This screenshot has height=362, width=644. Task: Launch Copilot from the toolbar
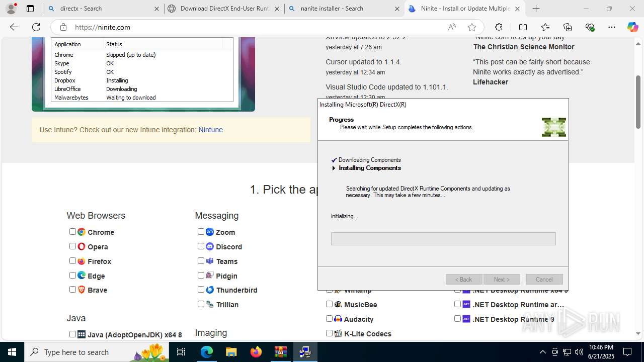pyautogui.click(x=632, y=27)
